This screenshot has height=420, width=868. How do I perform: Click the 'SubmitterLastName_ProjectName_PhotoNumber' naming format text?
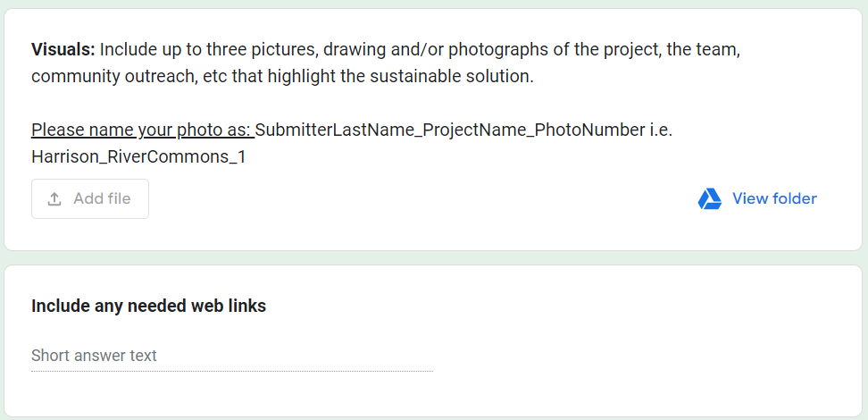[x=449, y=130]
